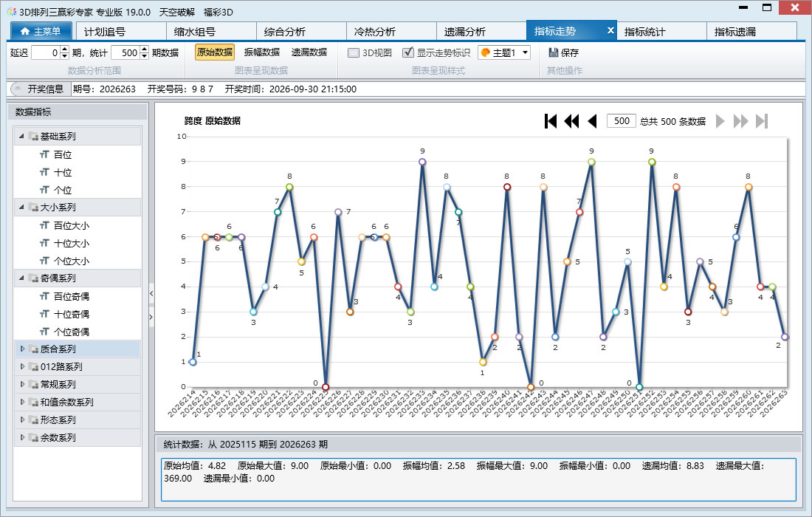Expand the 012路系列 group
The width and height of the screenshot is (812, 517).
coord(22,366)
